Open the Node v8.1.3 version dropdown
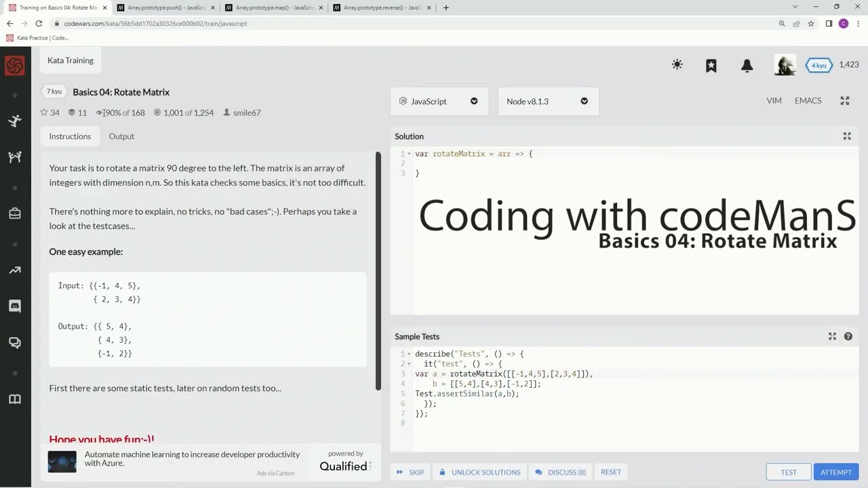The height and width of the screenshot is (488, 868). click(x=548, y=101)
